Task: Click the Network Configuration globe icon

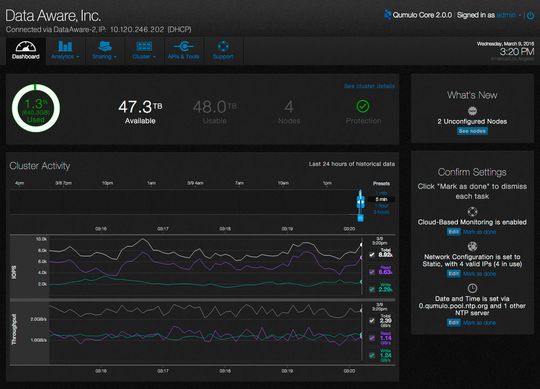Action: tap(472, 246)
